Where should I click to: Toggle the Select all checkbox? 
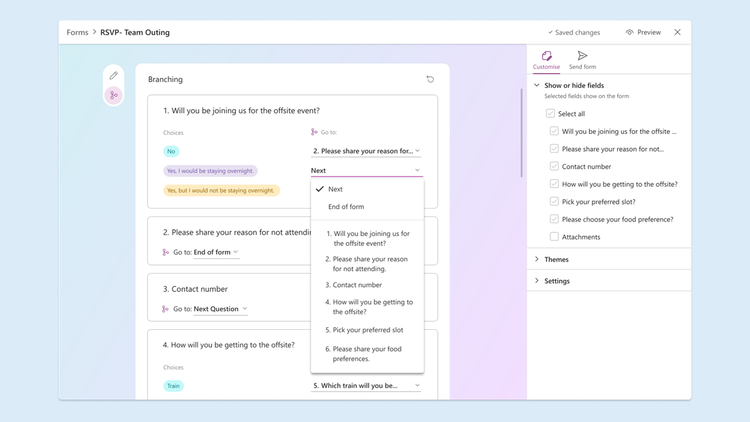tap(550, 113)
